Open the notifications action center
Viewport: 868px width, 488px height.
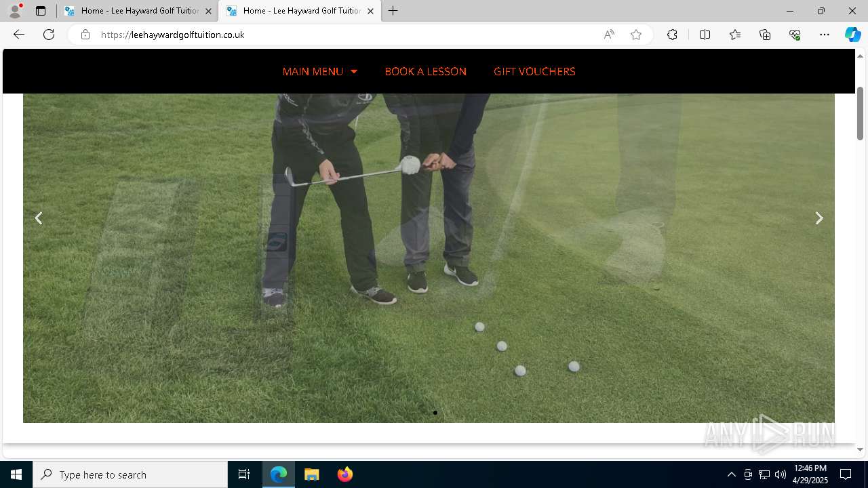click(x=846, y=474)
